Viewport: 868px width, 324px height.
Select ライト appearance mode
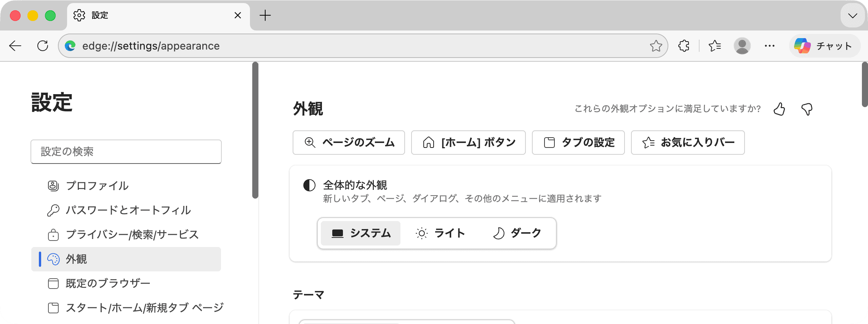point(441,233)
